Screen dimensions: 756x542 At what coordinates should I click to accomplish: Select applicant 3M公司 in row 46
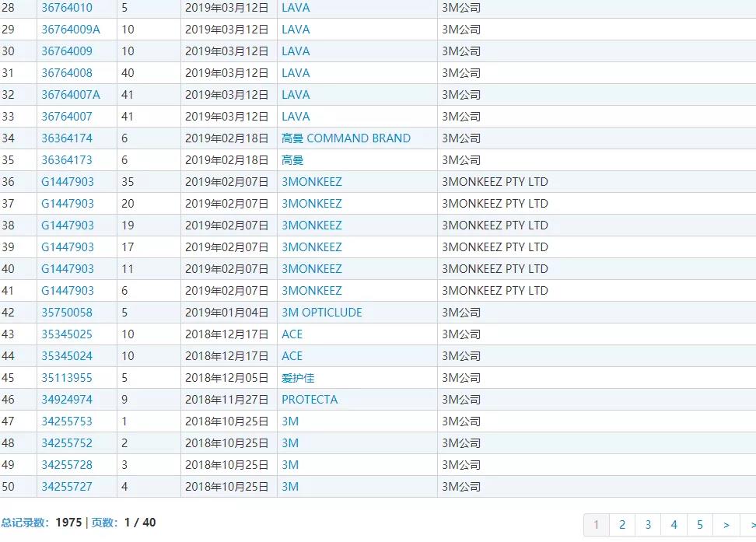461,399
